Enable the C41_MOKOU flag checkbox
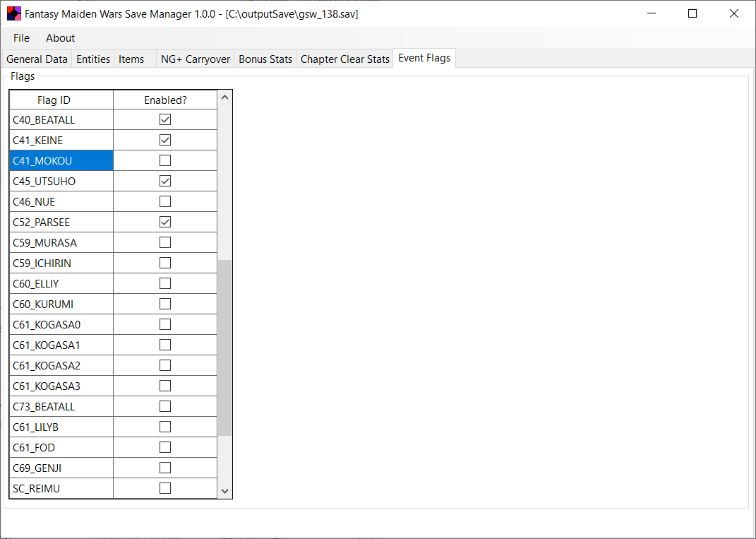 pyautogui.click(x=165, y=160)
